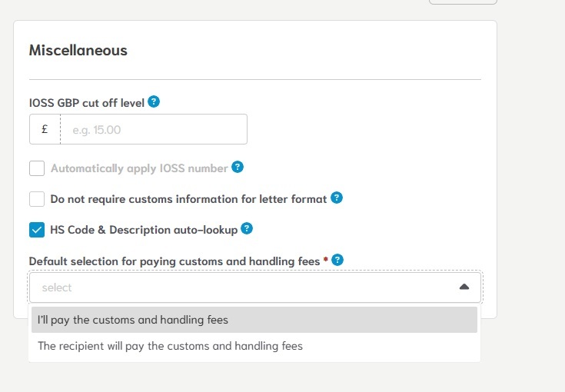Tick Do not require customs information checkbox

(x=37, y=199)
